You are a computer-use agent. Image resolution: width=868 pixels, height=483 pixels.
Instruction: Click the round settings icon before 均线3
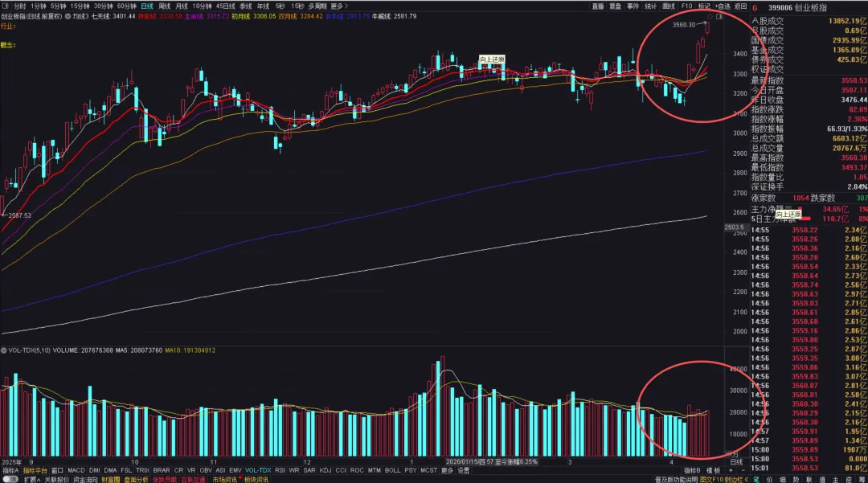(x=68, y=17)
